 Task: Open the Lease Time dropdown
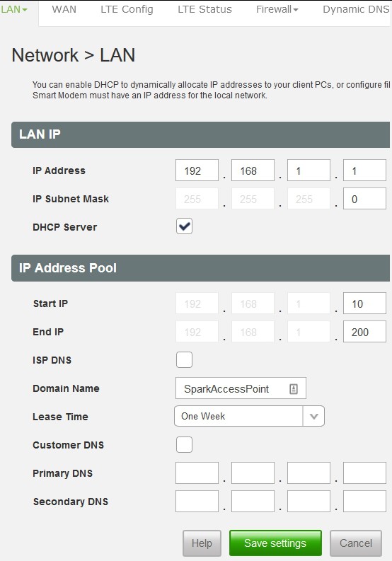click(x=249, y=416)
